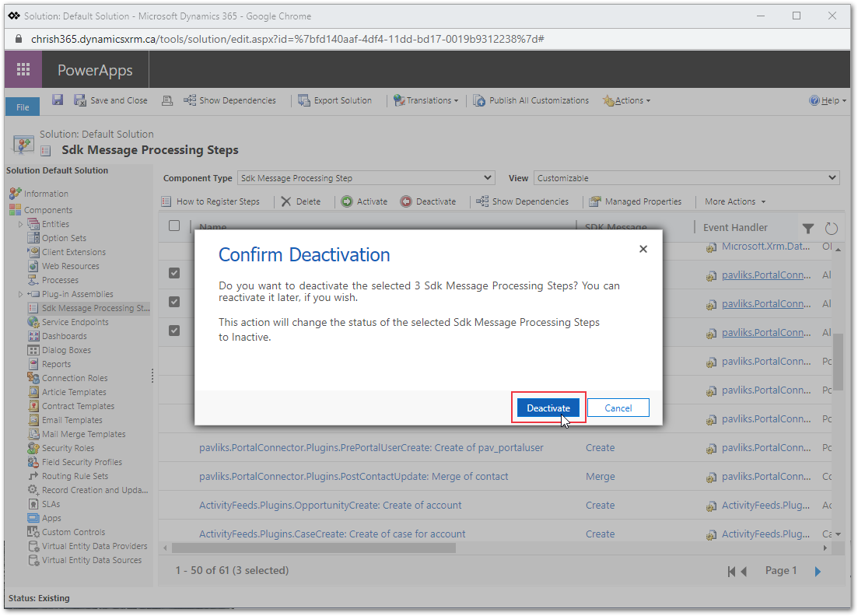Click the grid refresh icon
Screen dimensions: 858x616
tap(832, 228)
